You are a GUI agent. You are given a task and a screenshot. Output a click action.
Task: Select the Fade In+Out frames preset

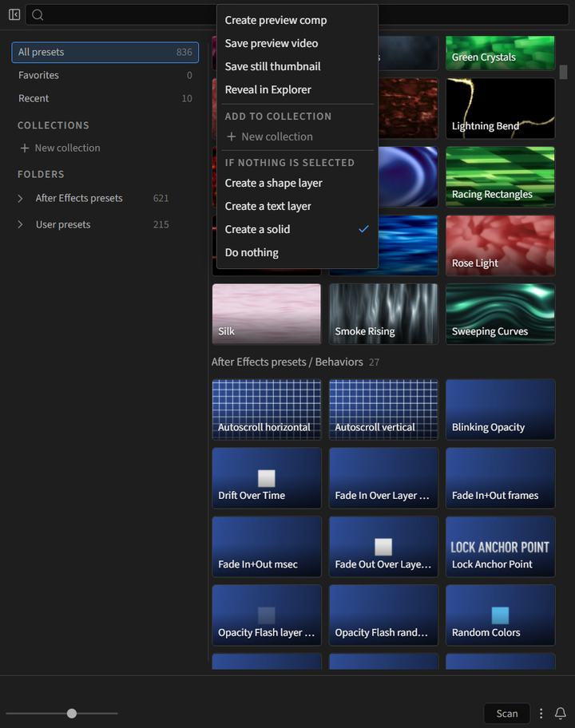pos(500,478)
